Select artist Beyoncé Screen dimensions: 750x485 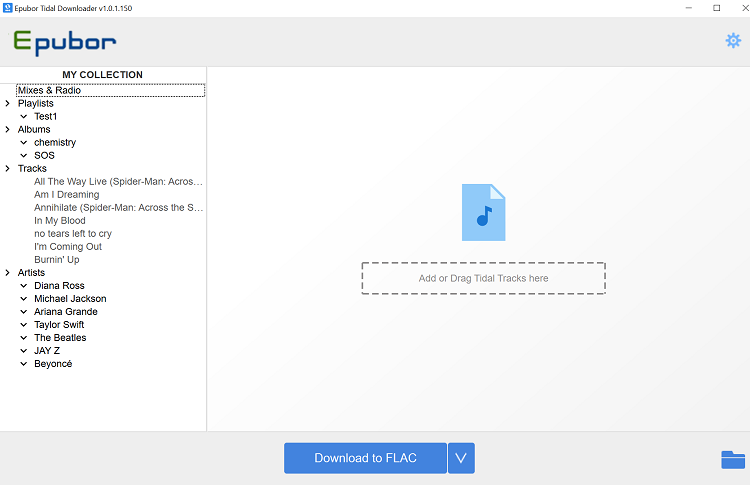53,364
